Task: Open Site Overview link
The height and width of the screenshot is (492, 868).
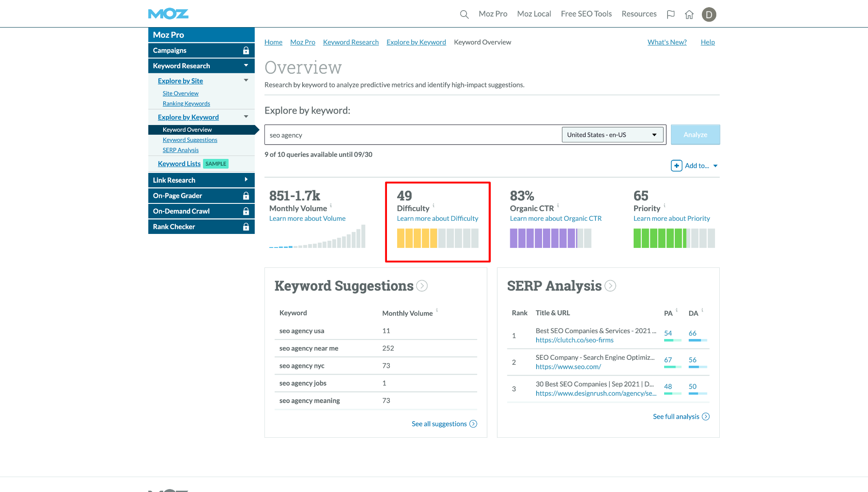Action: point(181,93)
